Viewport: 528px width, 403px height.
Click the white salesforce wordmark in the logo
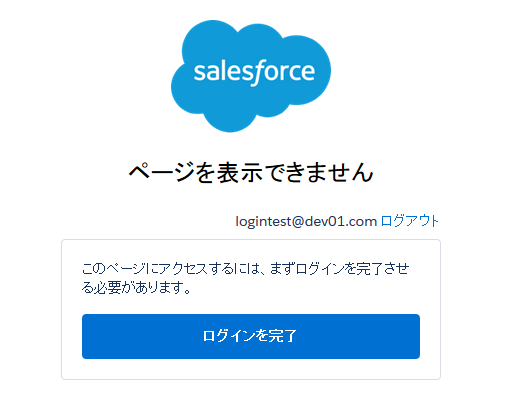[x=254, y=71]
